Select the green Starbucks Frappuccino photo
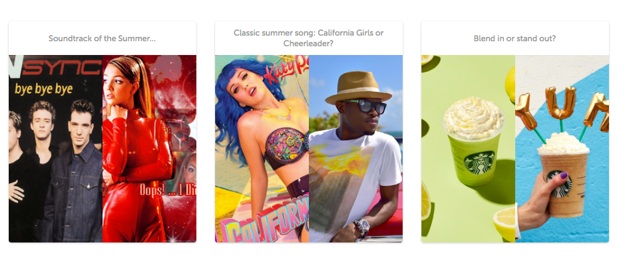644x275 pixels. [x=468, y=149]
